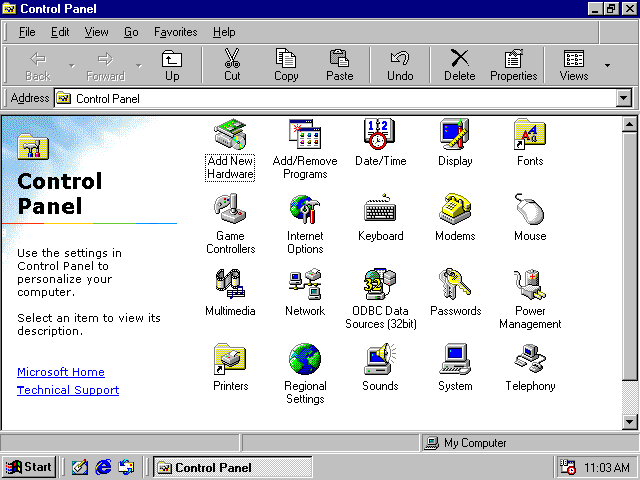Screen dimensions: 640x480
Task: Expand the Back history dropdown arrow
Action: 72,65
